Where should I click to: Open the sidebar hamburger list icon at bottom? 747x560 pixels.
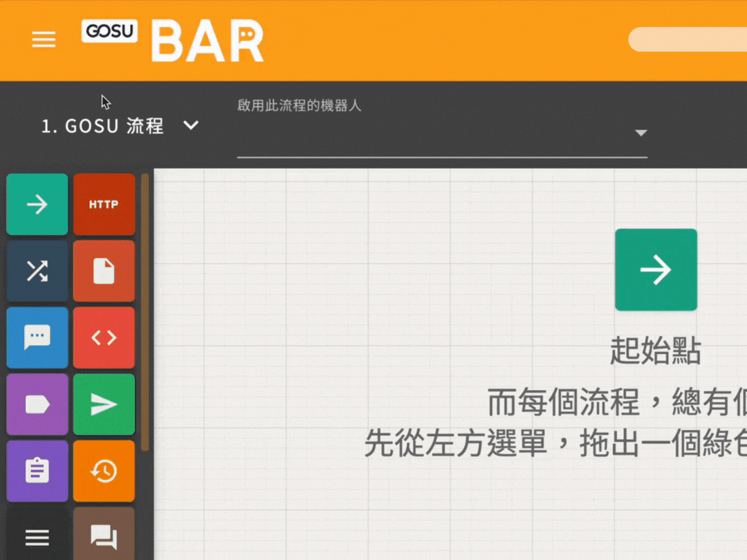click(x=37, y=537)
